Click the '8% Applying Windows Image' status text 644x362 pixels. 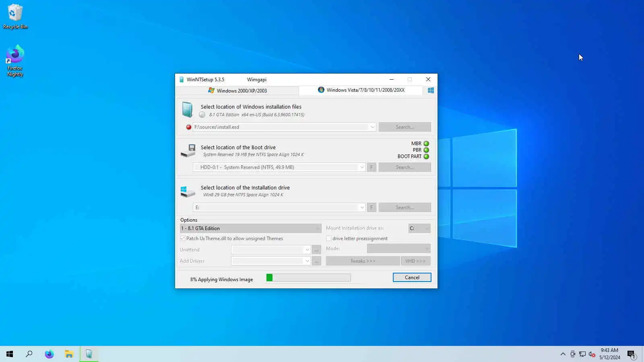click(221, 280)
